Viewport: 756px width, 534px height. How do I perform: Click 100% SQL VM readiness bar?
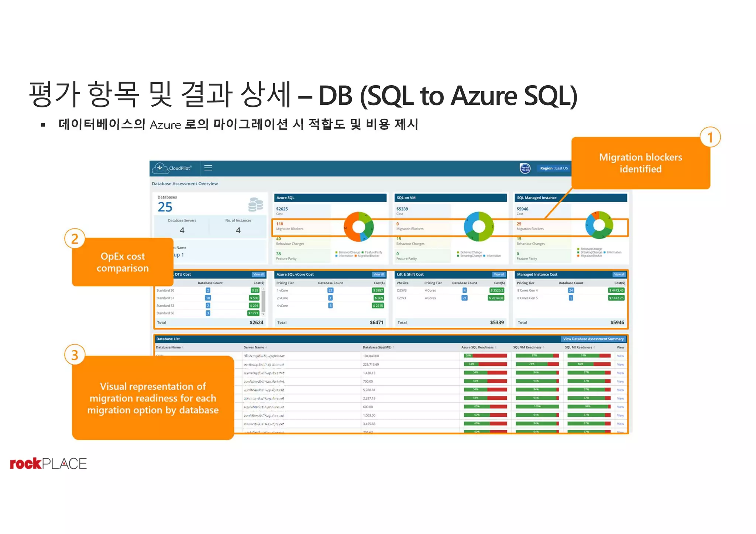537,407
